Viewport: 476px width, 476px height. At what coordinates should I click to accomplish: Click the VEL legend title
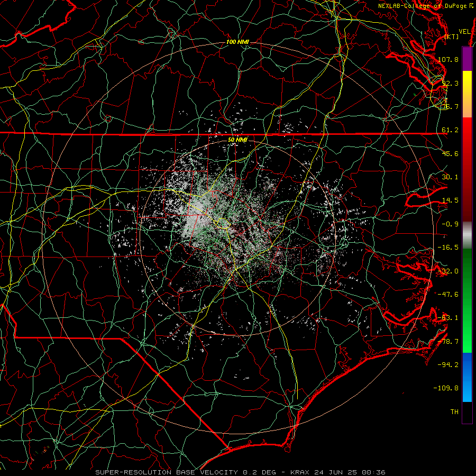[464, 32]
